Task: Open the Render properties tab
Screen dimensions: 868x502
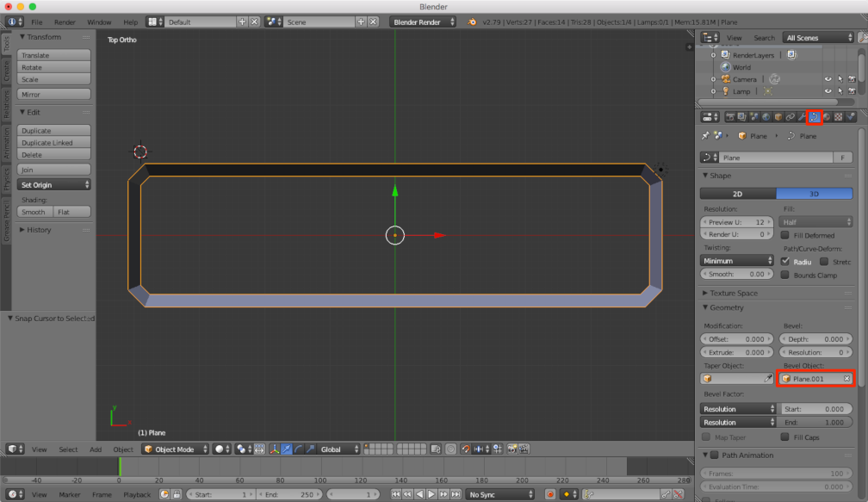Action: [730, 117]
